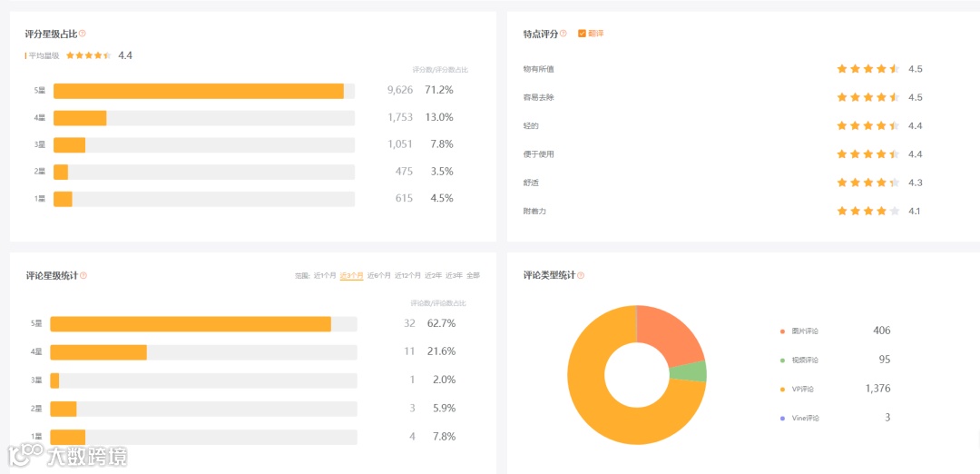Click the 4.1 score for 附着力
This screenshot has width=980, height=474.
tap(915, 212)
